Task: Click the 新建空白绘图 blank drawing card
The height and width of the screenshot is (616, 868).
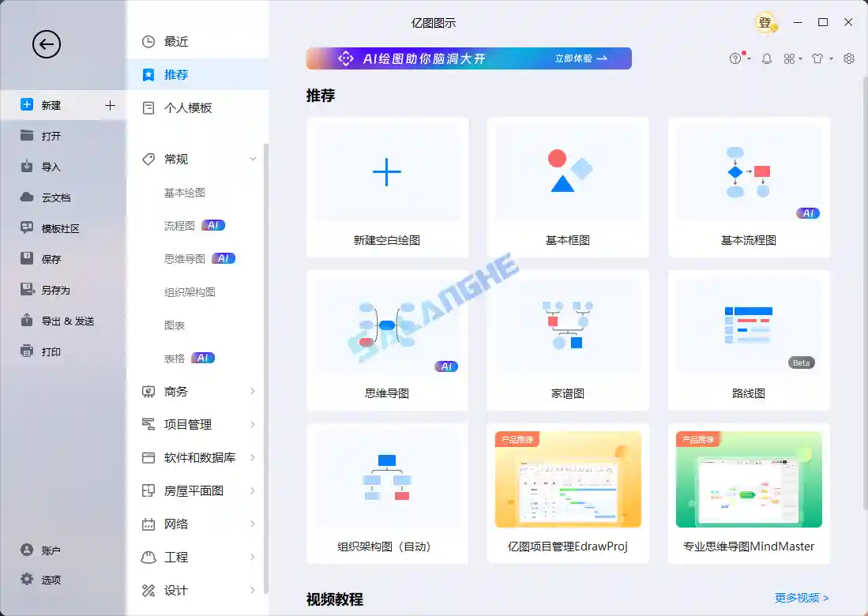Action: pyautogui.click(x=386, y=187)
